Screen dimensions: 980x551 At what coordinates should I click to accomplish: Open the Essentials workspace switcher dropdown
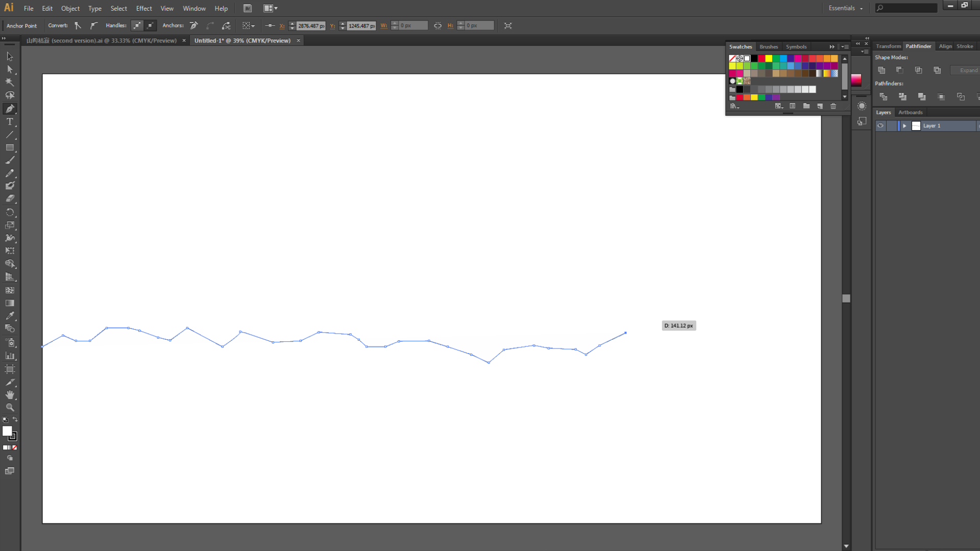coord(845,8)
